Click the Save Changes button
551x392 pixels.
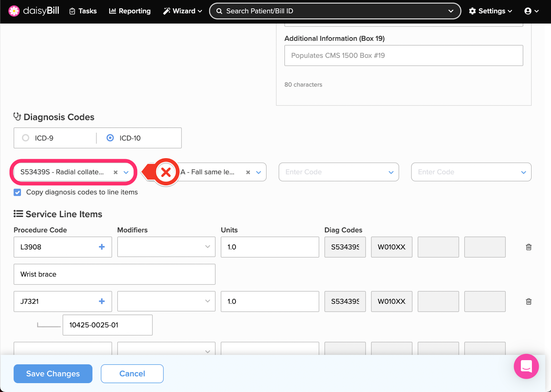53,373
